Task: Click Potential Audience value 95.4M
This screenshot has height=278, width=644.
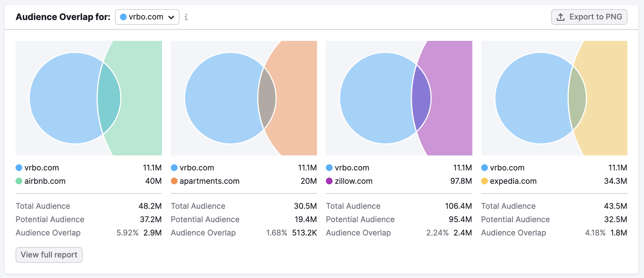Action: click(460, 219)
